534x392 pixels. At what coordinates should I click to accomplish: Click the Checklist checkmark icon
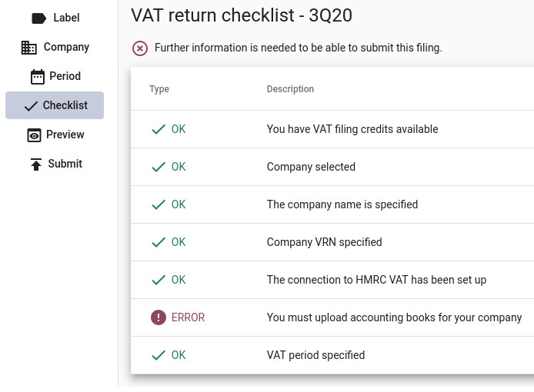[32, 106]
